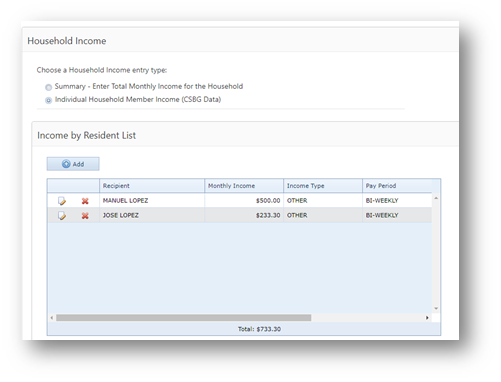Image resolution: width=501 pixels, height=382 pixels.
Task: Click the $500.00 monthly income value
Action: click(268, 200)
